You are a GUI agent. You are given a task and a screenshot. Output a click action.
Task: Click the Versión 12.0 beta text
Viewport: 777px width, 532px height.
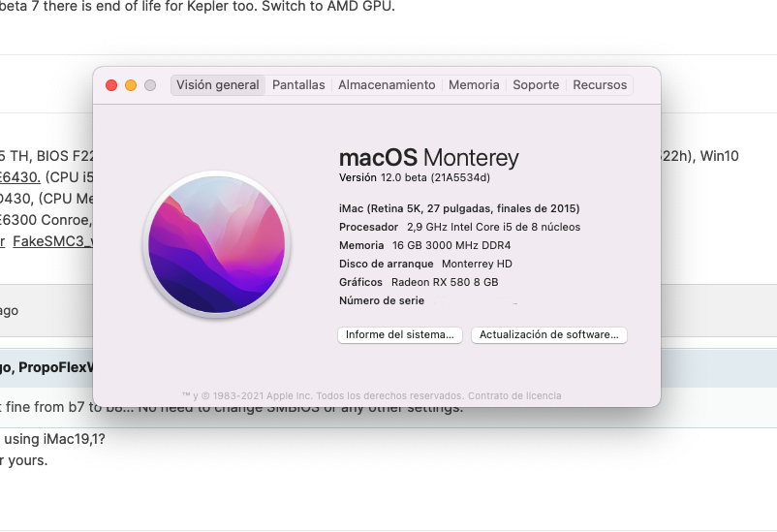click(415, 177)
